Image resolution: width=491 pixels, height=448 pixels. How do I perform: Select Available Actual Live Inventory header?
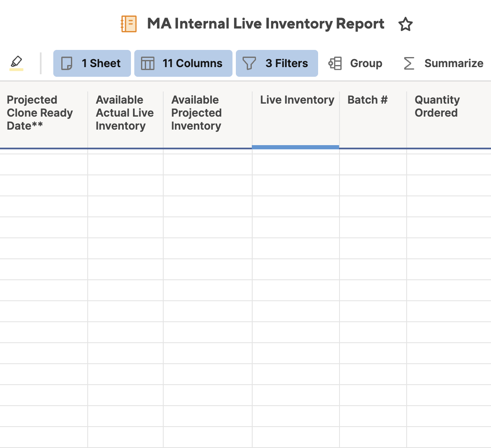tap(124, 113)
